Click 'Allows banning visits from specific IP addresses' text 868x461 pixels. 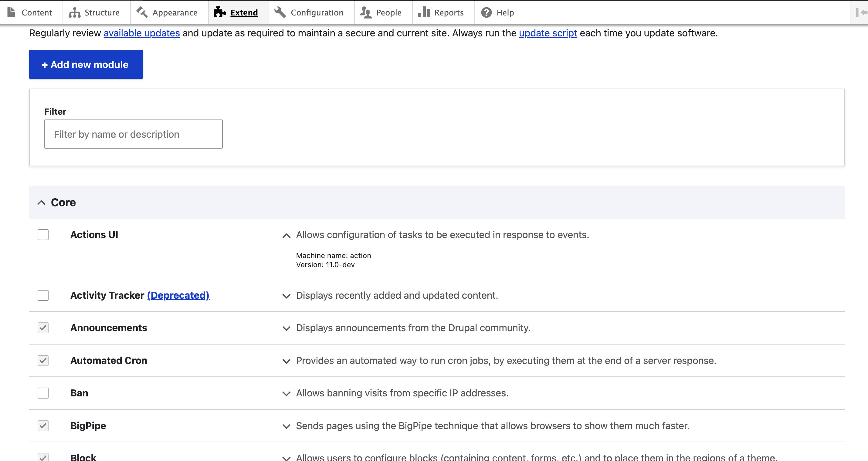tap(402, 393)
